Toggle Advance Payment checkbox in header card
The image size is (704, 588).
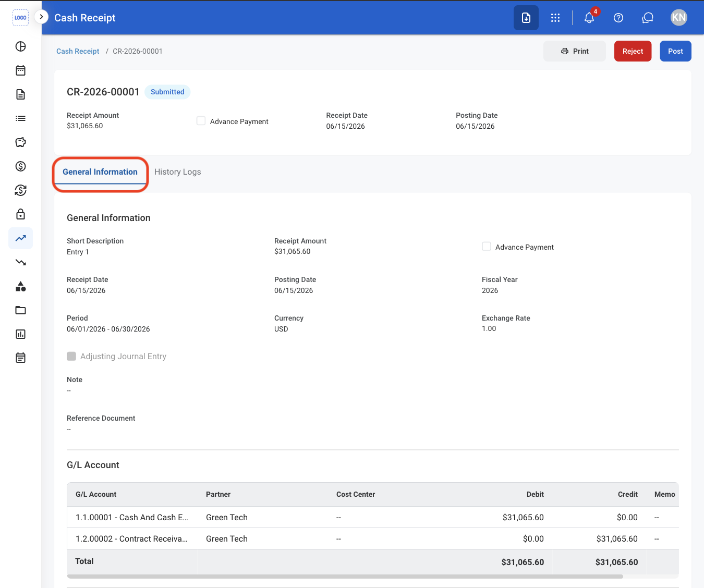201,121
